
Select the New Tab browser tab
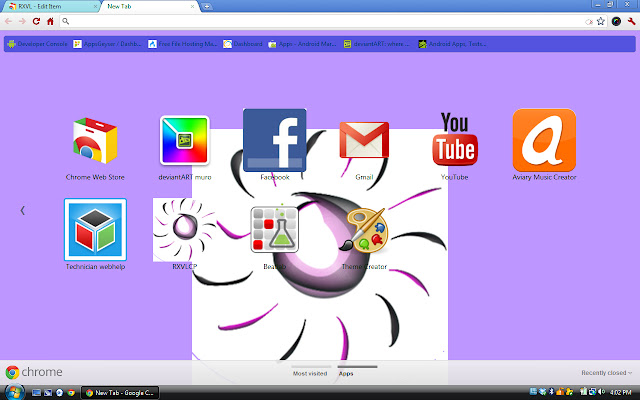point(149,7)
